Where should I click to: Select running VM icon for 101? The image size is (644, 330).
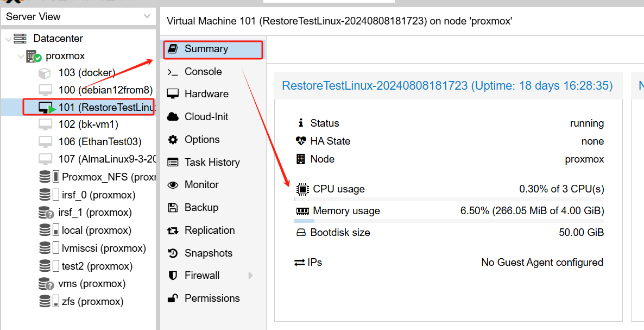(47, 108)
